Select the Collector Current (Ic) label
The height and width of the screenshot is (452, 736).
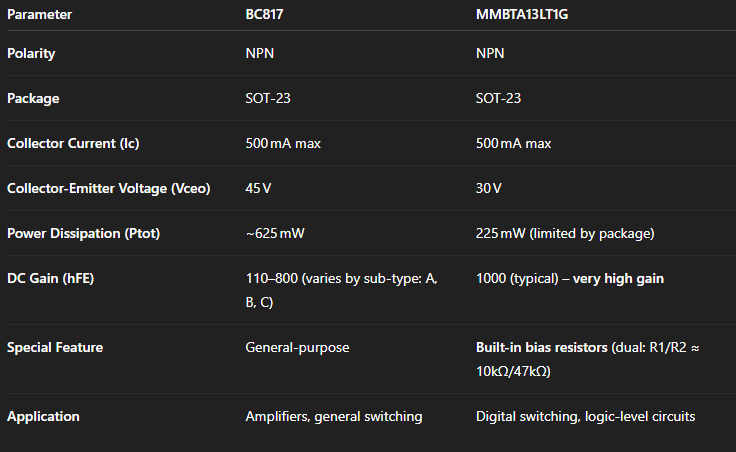click(73, 143)
